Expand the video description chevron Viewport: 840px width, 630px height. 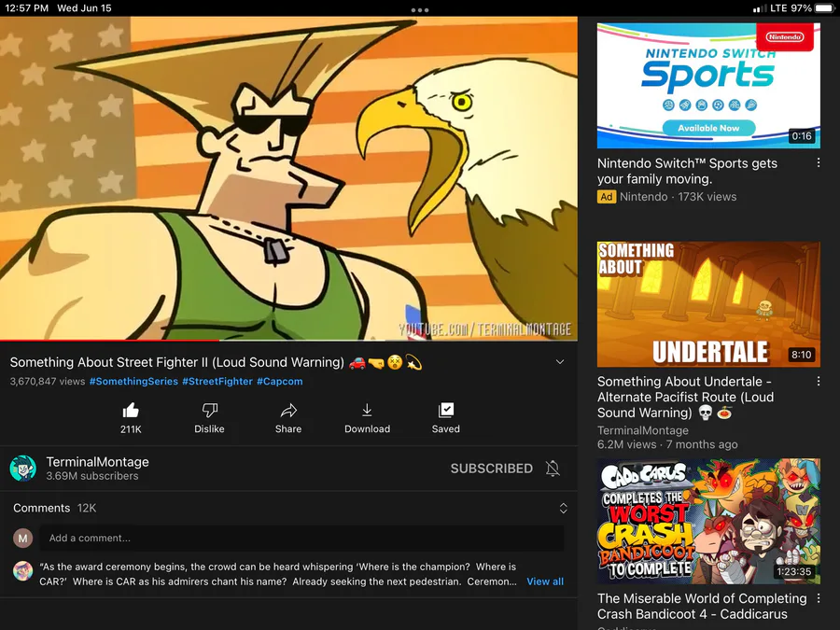tap(560, 361)
